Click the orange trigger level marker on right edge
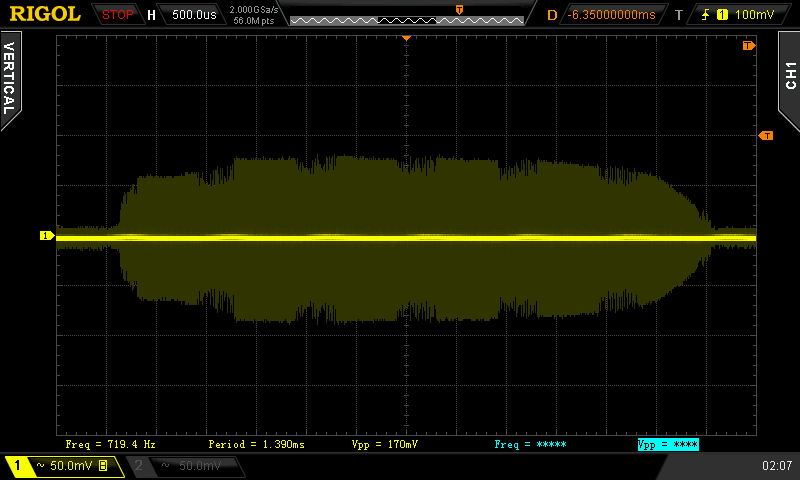800x480 pixels. tap(766, 135)
